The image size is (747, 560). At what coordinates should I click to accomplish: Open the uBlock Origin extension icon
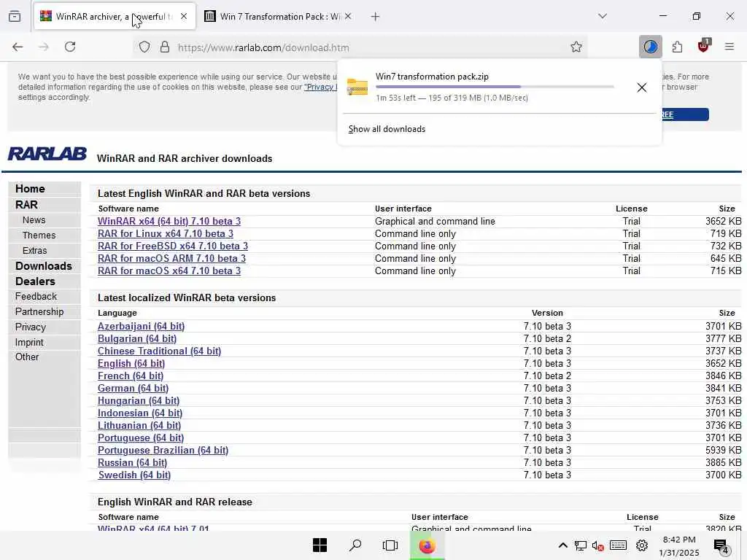[x=703, y=46]
